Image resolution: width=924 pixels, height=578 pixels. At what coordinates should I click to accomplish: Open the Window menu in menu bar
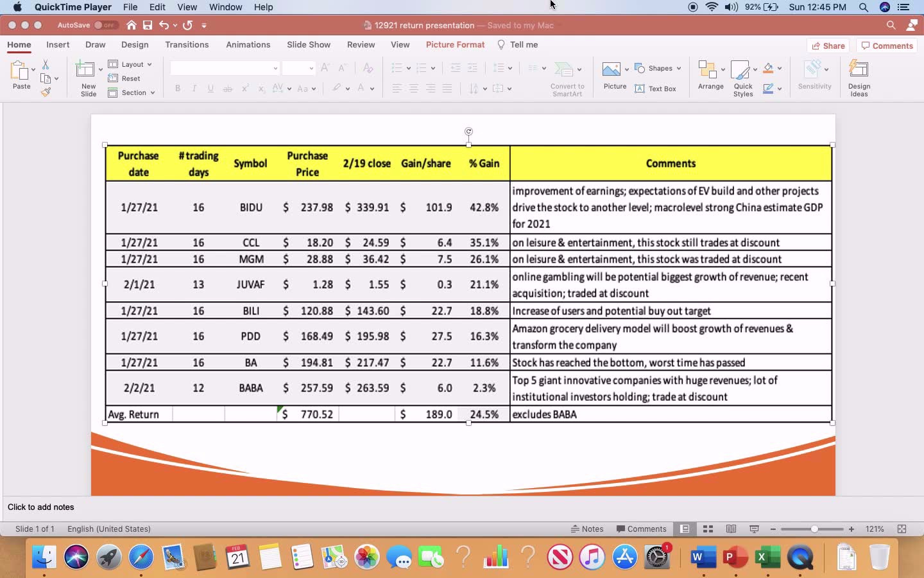click(225, 7)
